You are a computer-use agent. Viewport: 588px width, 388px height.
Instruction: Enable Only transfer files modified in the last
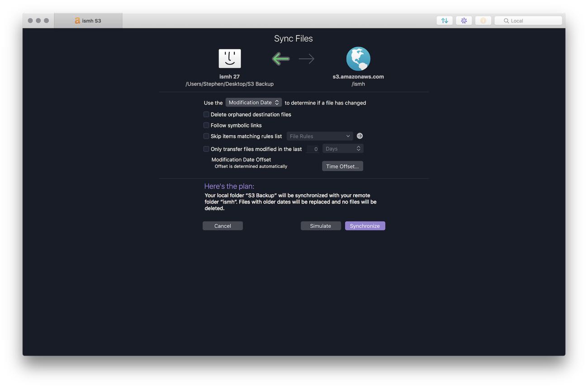(206, 149)
